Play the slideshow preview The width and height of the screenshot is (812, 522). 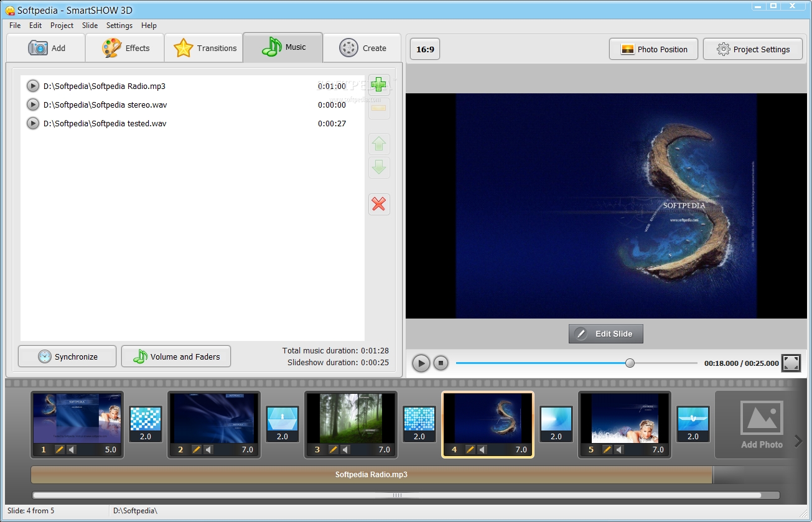click(x=421, y=363)
